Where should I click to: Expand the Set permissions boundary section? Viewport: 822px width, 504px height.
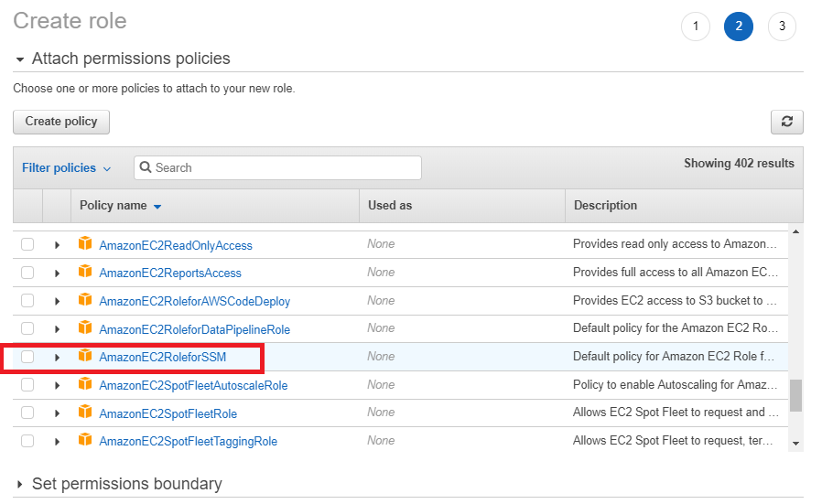point(20,484)
